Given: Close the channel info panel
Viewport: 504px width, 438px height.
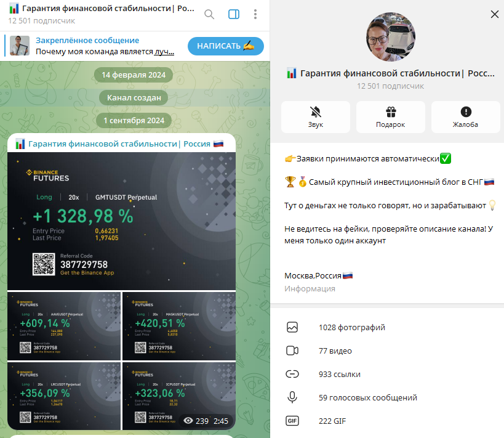Looking at the screenshot, I should click(494, 14).
